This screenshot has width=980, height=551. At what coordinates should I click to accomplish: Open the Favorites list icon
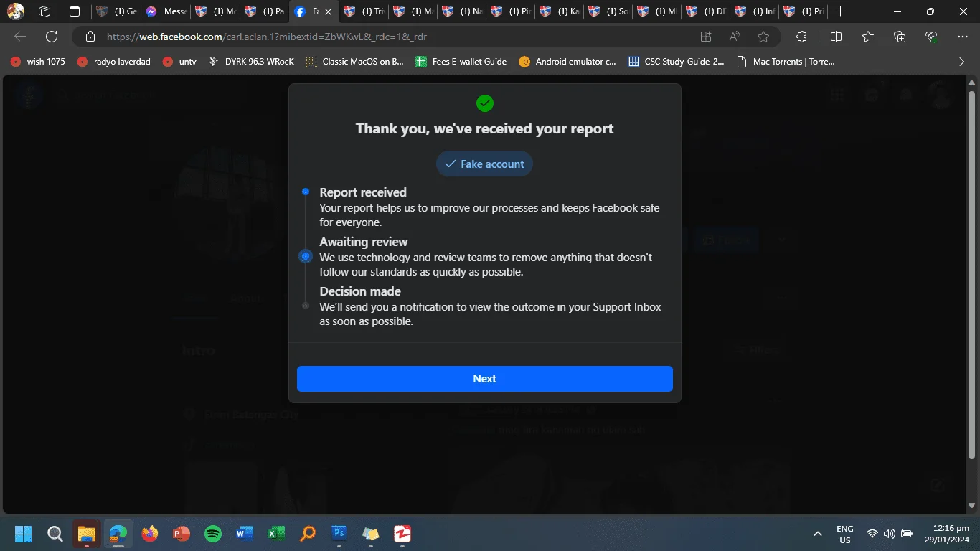[x=868, y=37]
